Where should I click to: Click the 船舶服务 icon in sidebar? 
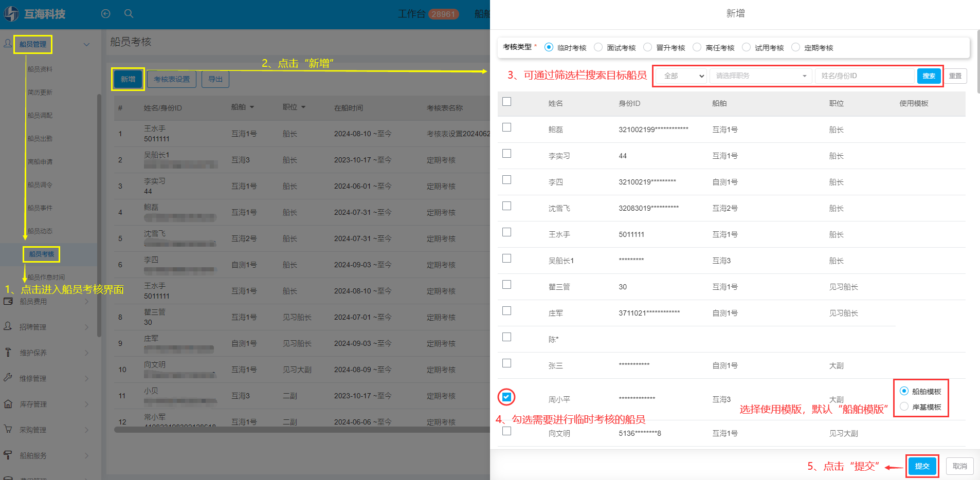point(8,455)
